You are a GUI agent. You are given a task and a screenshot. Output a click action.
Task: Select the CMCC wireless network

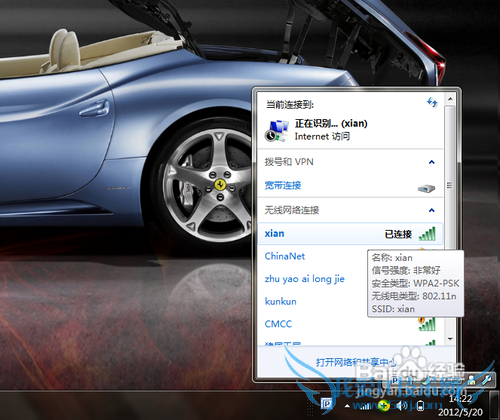[x=278, y=324]
